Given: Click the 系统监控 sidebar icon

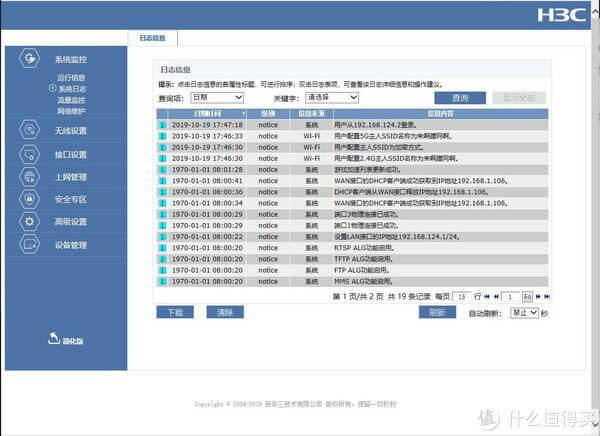Looking at the screenshot, I should click(x=31, y=60).
